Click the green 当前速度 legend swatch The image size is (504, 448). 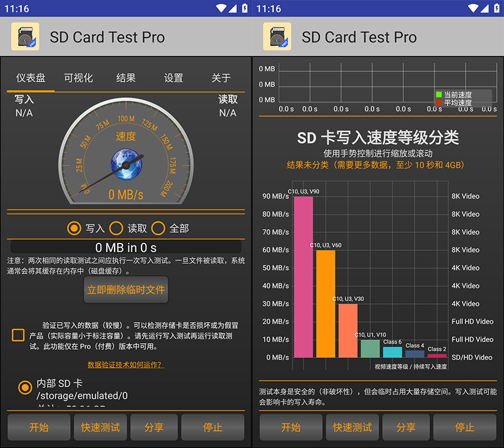(x=437, y=94)
